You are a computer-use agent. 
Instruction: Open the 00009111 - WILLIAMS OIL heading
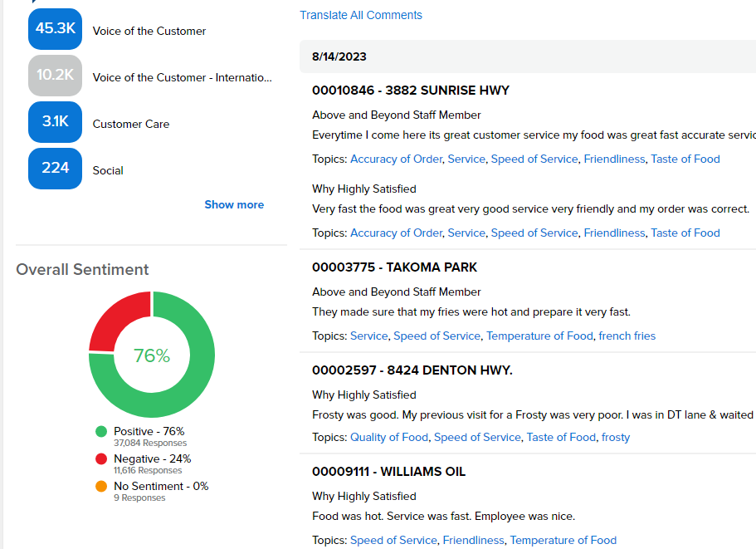click(x=388, y=471)
